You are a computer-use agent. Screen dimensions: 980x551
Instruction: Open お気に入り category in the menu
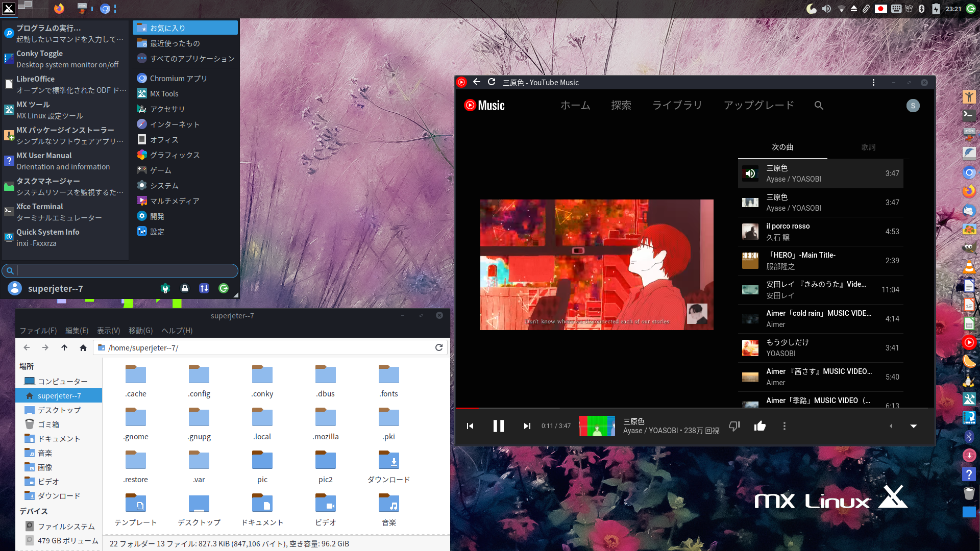[x=185, y=28]
